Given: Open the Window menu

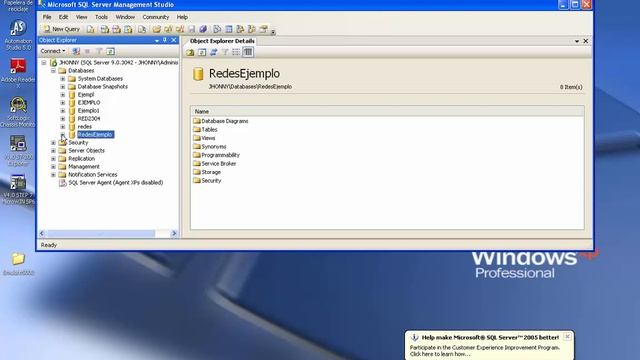Looking at the screenshot, I should pyautogui.click(x=125, y=17).
